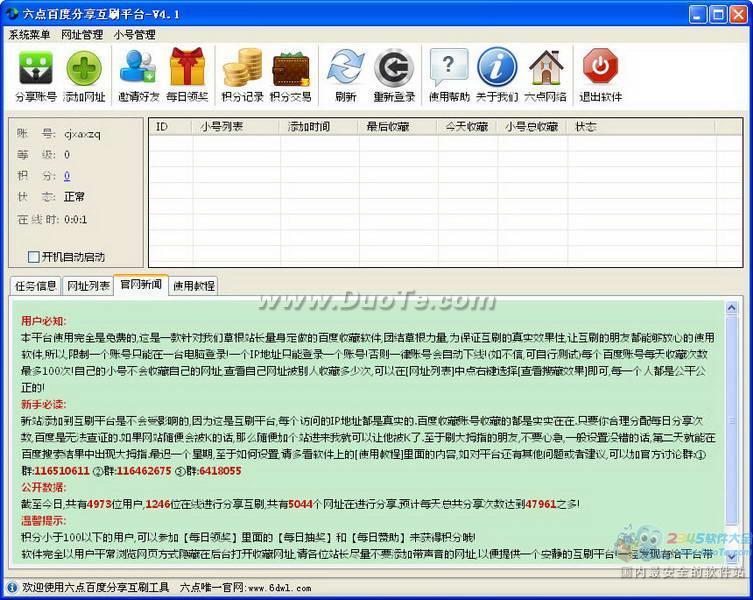Sort by 最后收藏 column header

pos(398,127)
